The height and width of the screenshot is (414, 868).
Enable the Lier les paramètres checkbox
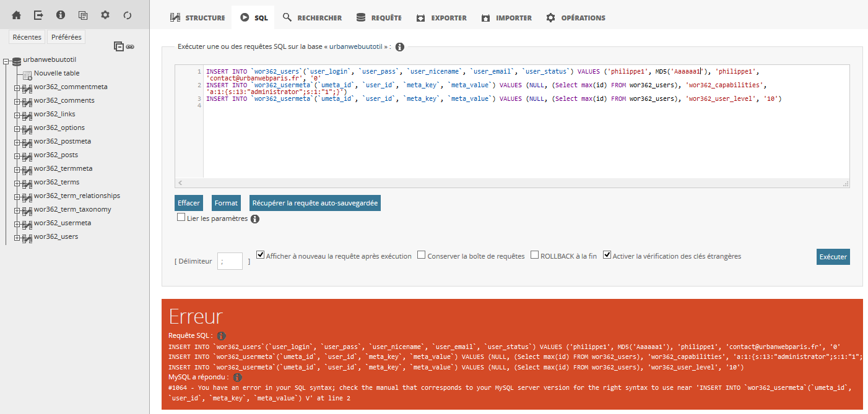[x=181, y=217]
